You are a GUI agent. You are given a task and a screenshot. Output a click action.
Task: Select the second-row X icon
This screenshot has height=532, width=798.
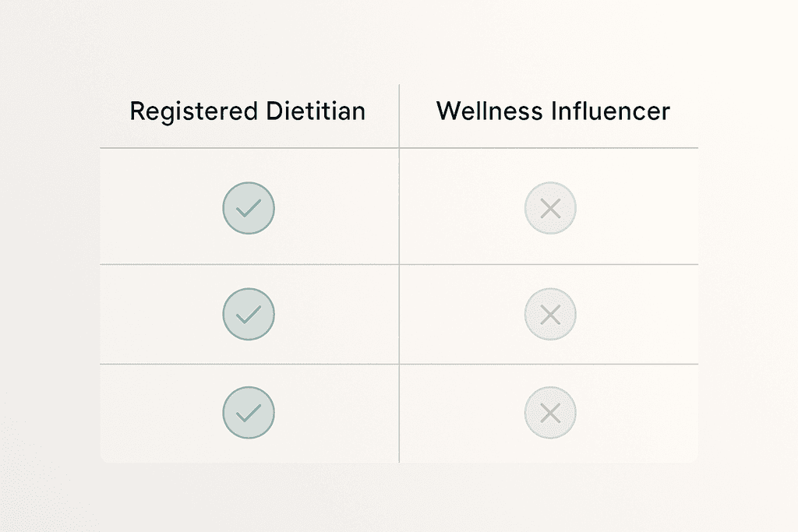point(550,314)
